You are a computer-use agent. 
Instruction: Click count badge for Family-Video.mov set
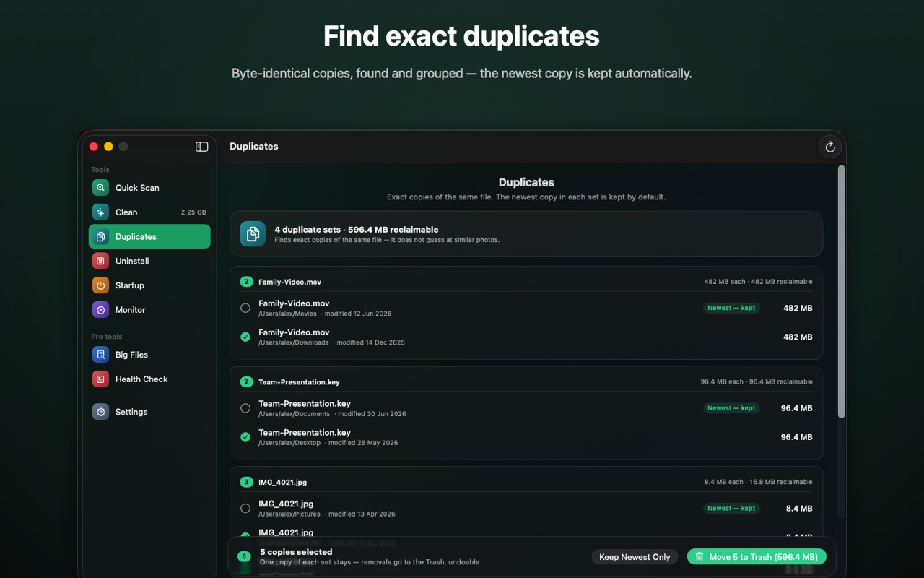coord(246,282)
